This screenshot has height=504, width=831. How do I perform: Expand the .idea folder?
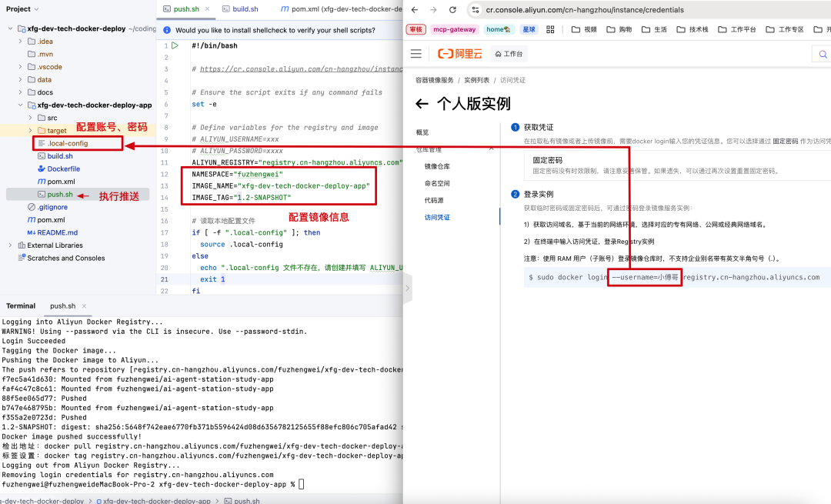pyautogui.click(x=20, y=42)
